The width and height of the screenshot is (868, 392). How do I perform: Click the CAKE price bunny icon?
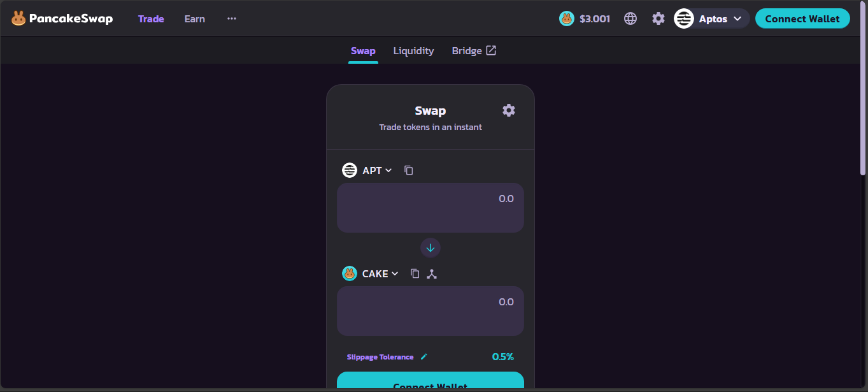[x=567, y=18]
